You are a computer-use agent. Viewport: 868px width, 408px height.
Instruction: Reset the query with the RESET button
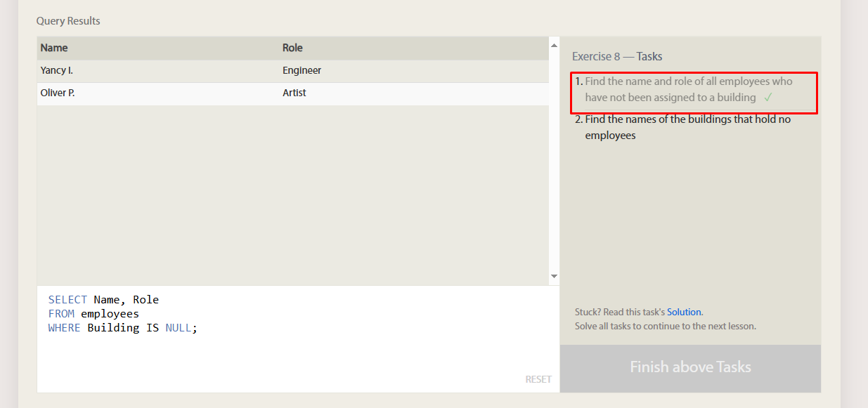point(538,379)
